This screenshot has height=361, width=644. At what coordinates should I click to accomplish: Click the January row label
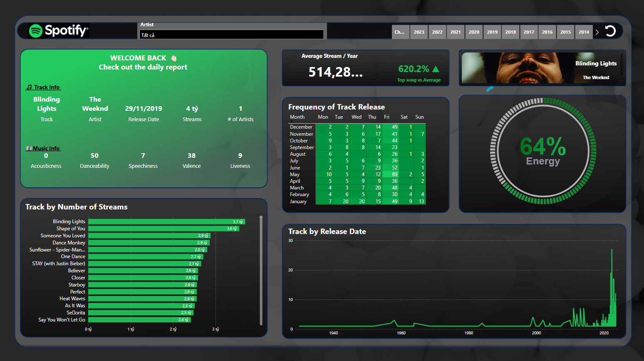click(x=298, y=202)
